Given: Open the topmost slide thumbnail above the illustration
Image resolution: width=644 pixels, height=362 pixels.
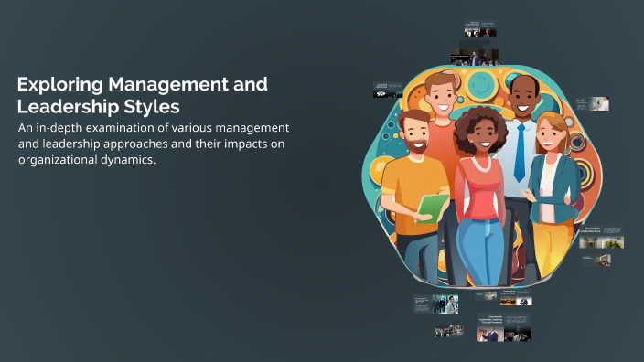Looking at the screenshot, I should [x=480, y=28].
